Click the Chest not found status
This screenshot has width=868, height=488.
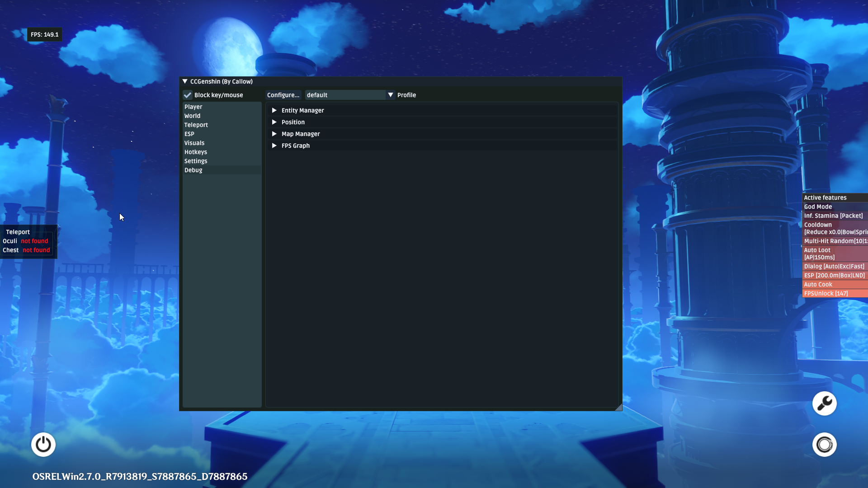tap(26, 250)
